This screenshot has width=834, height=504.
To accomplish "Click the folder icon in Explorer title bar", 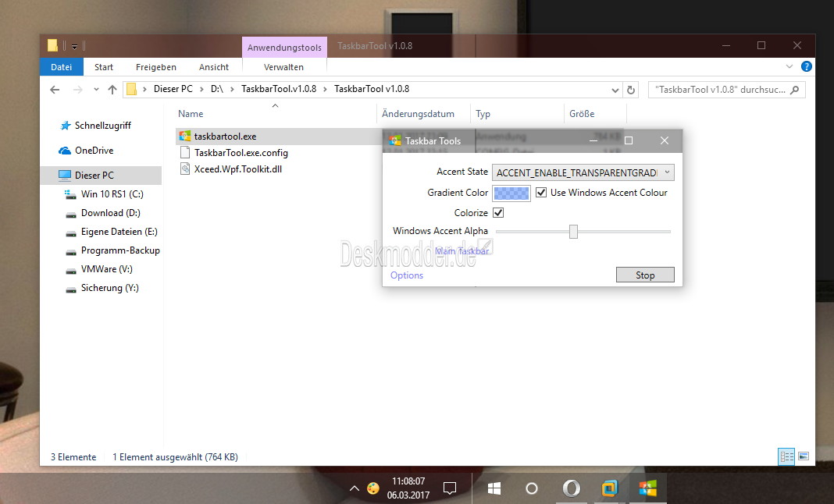I will (52, 46).
